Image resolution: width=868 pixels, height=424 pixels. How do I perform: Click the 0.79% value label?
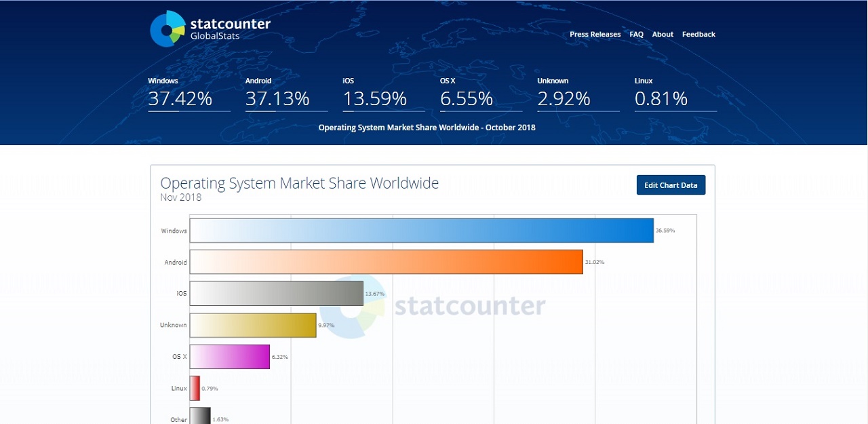click(210, 389)
